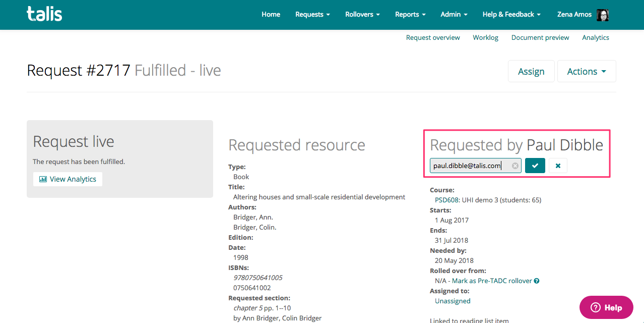
Task: Expand the Actions dropdown button
Action: [587, 71]
